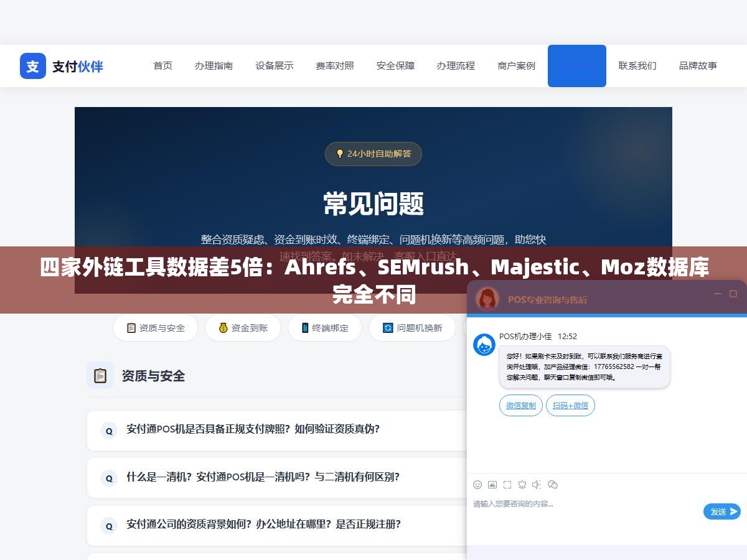Screen dimensions: 747x560
Task: Open the 首页 nav item
Action: coord(163,65)
